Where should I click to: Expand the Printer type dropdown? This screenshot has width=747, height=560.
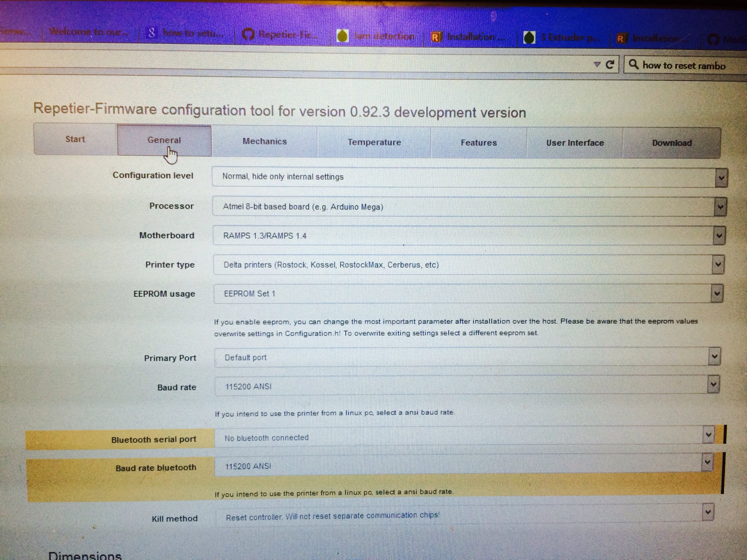(718, 265)
